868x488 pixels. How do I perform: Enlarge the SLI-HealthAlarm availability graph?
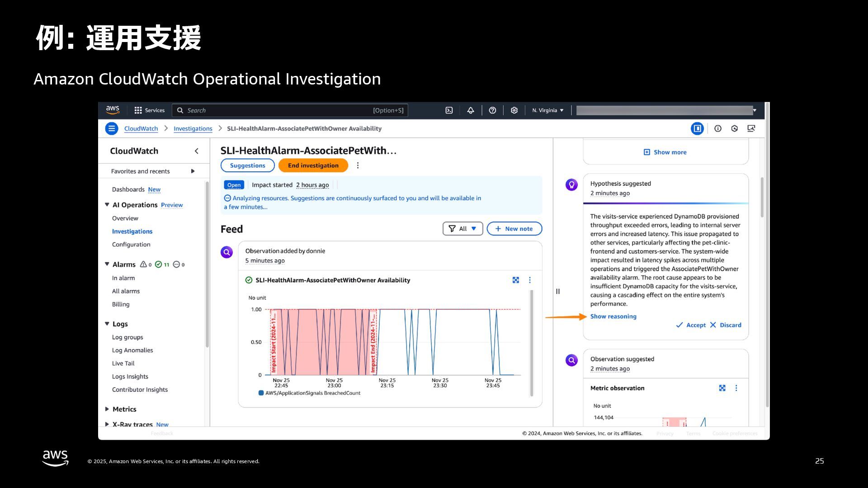pos(516,280)
